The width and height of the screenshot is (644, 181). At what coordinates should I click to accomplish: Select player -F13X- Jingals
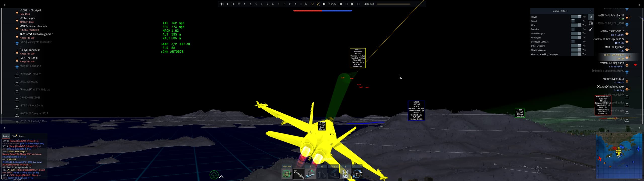pyautogui.click(x=28, y=18)
